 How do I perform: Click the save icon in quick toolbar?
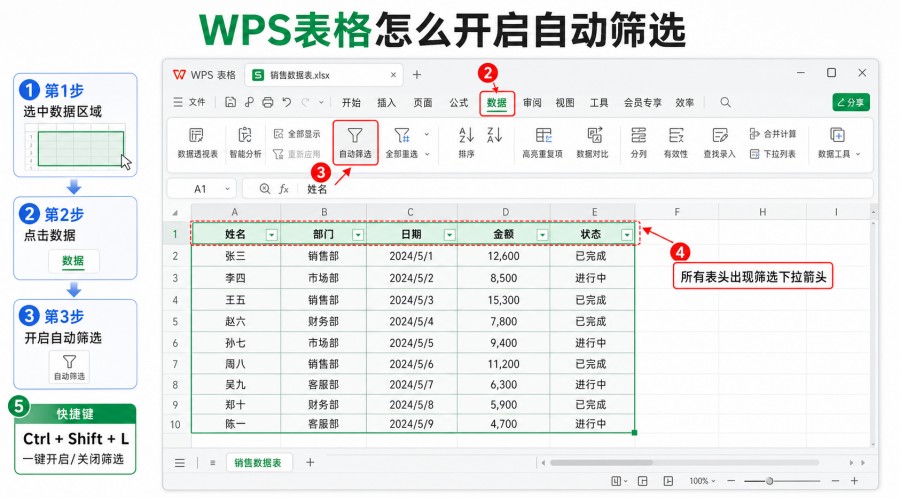pos(230,102)
